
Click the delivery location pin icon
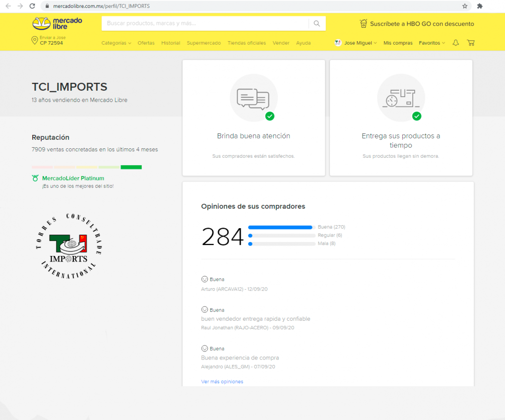(34, 41)
